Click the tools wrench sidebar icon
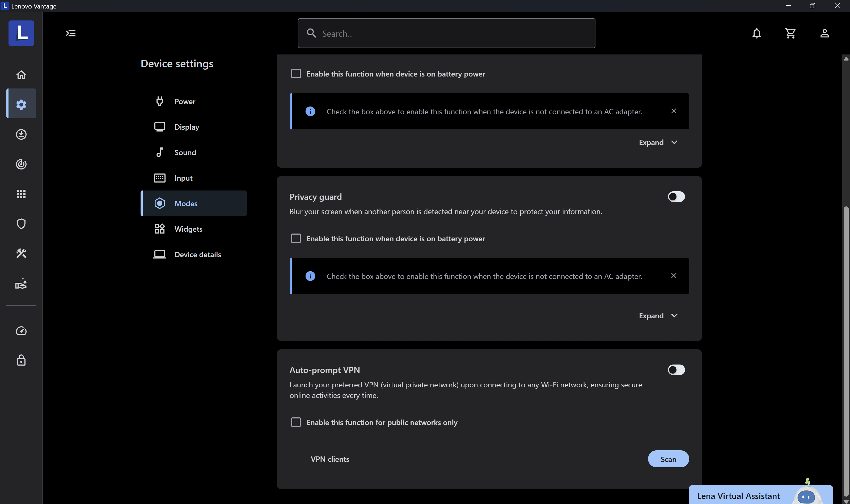The height and width of the screenshot is (504, 850). [x=21, y=253]
